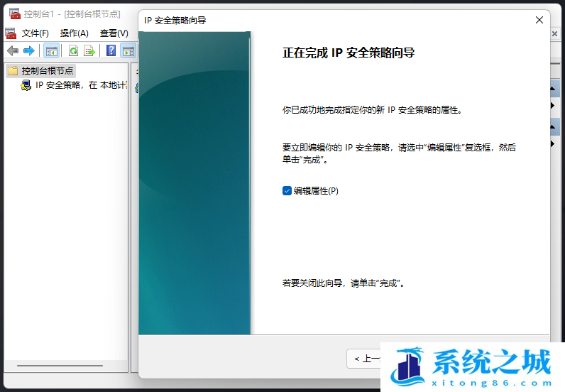Open the 操作(A) menu
Image resolution: width=565 pixels, height=392 pixels.
[x=75, y=33]
